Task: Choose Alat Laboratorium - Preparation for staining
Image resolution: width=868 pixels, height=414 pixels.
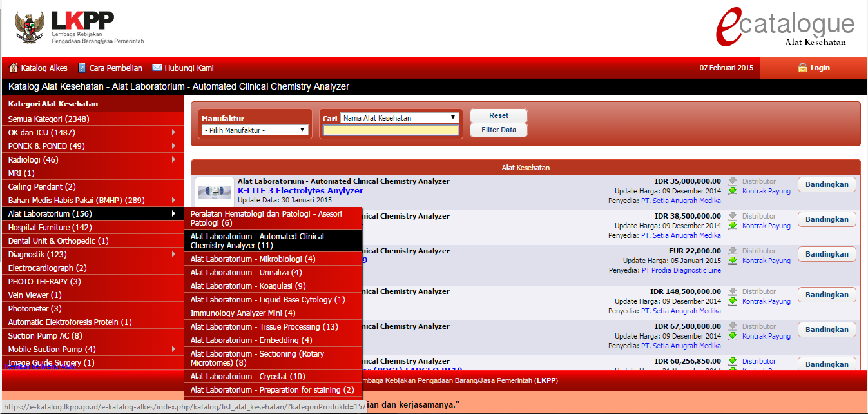Action: pyautogui.click(x=274, y=390)
